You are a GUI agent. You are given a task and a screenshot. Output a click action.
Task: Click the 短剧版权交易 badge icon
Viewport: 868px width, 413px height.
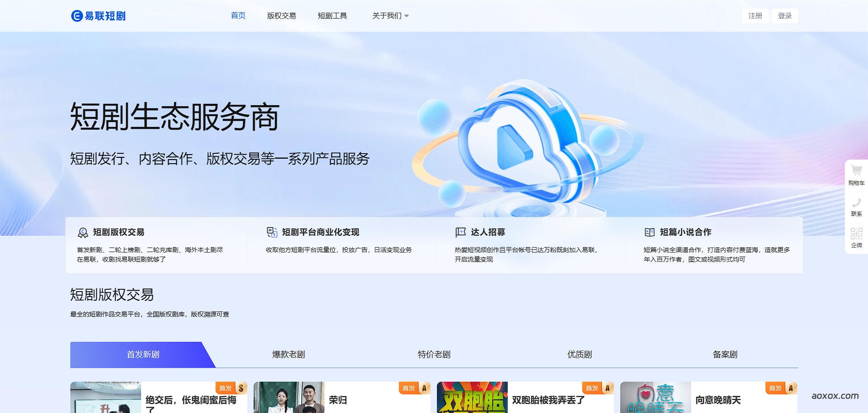pyautogui.click(x=83, y=232)
